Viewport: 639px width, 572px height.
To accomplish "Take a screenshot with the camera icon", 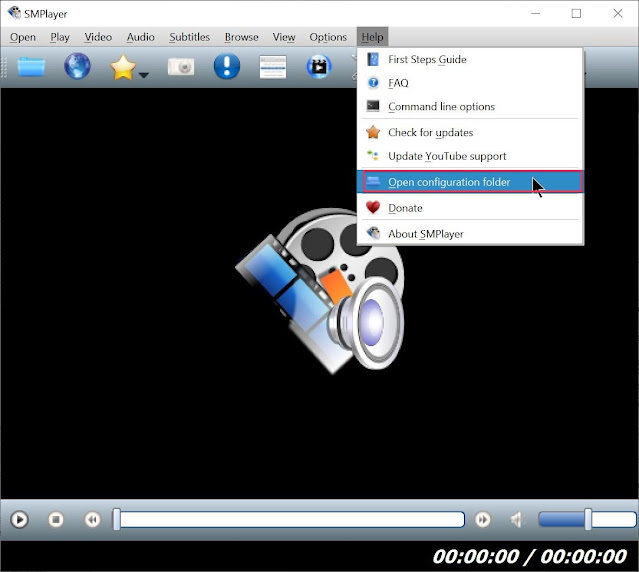I will pos(181,66).
